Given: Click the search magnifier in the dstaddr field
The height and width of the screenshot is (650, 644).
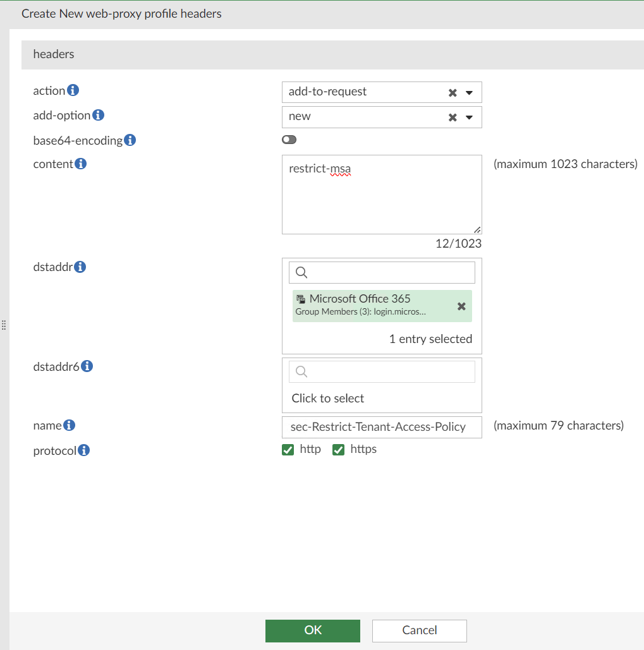Looking at the screenshot, I should [300, 272].
